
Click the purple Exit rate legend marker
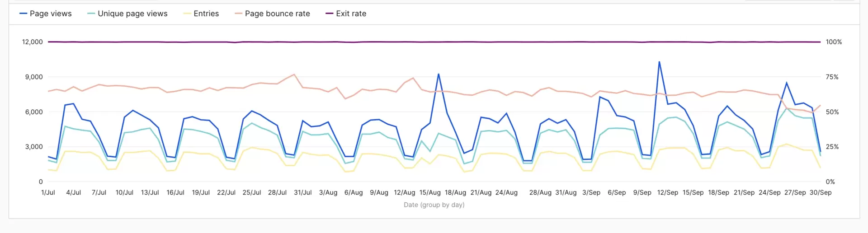pyautogui.click(x=330, y=14)
